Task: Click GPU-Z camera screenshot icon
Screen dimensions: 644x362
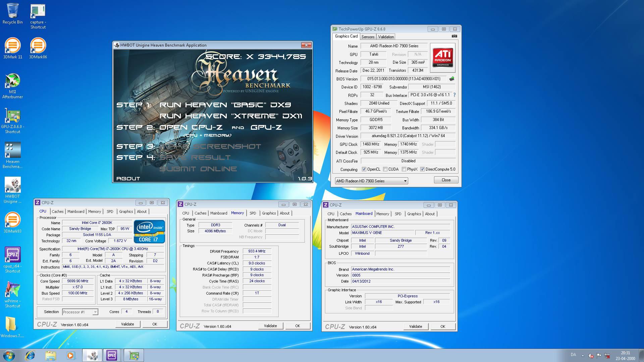Action: (x=454, y=36)
